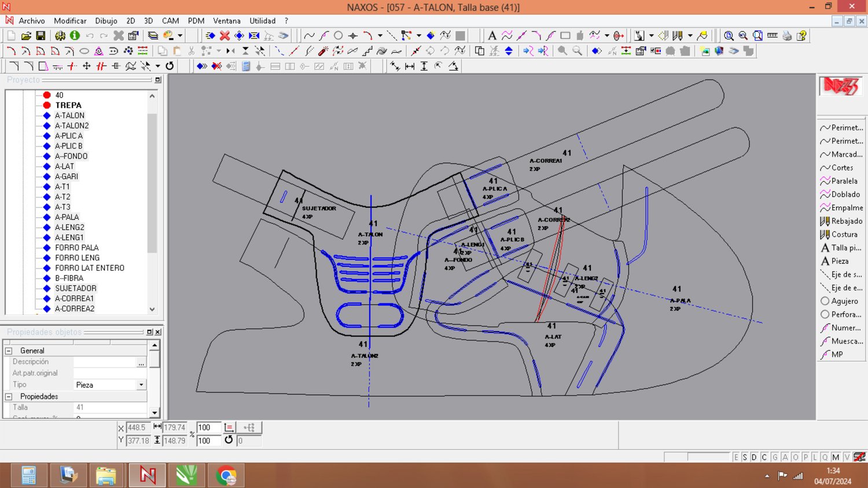Open the Utilidad menu
The height and width of the screenshot is (488, 868).
pyautogui.click(x=263, y=21)
